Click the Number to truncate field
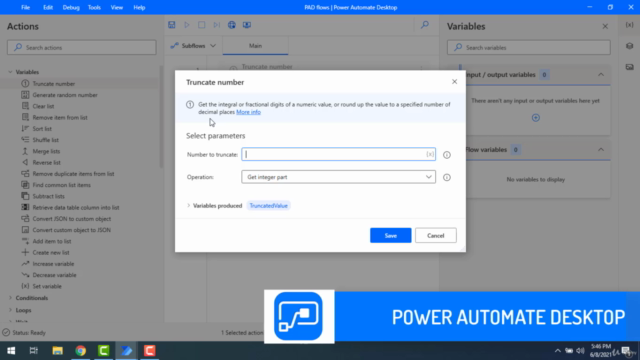The width and height of the screenshot is (640, 360). pyautogui.click(x=338, y=154)
